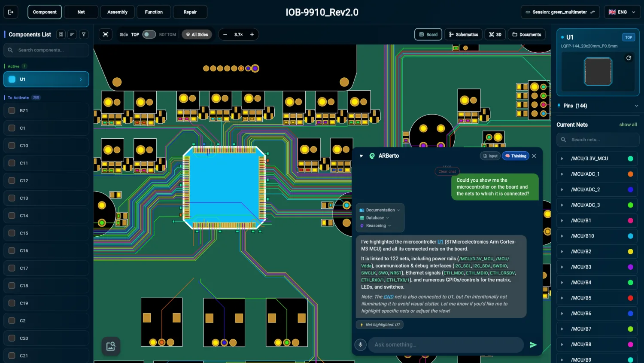Open the sort icon in Components List
This screenshot has width=644, height=363.
coord(72,34)
